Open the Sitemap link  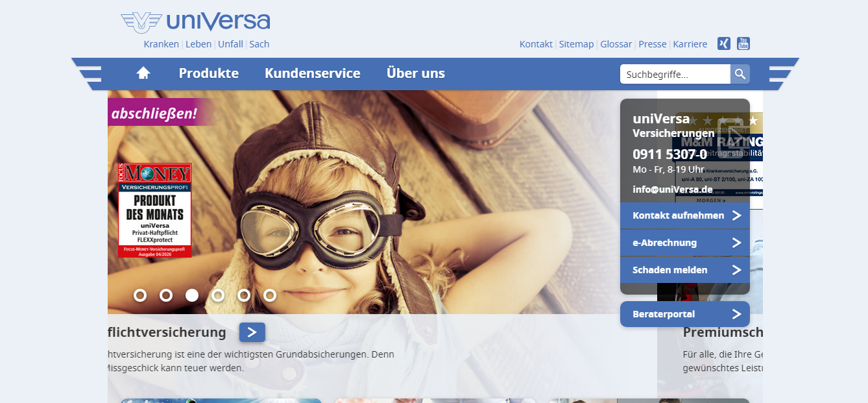coord(576,44)
